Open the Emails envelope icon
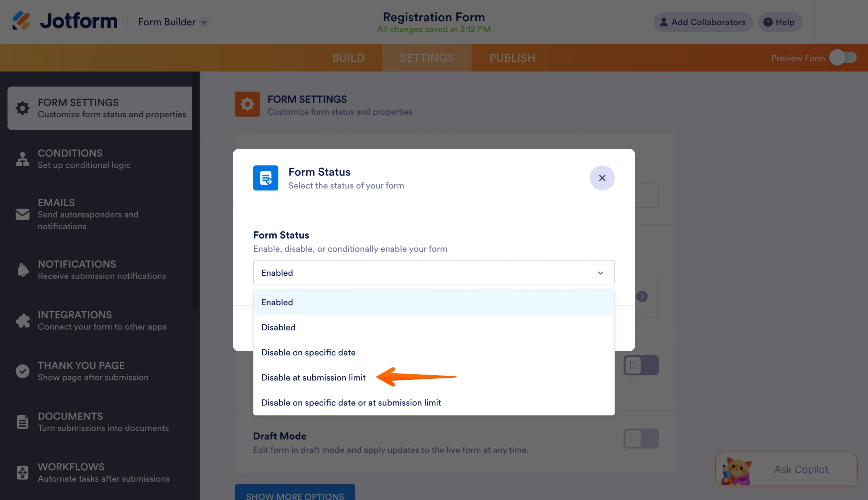The image size is (868, 500). [23, 214]
